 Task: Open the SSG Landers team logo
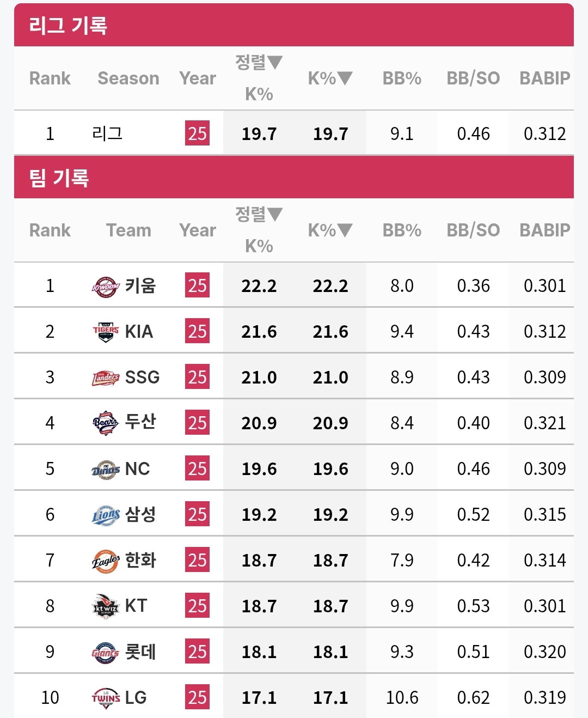point(106,378)
